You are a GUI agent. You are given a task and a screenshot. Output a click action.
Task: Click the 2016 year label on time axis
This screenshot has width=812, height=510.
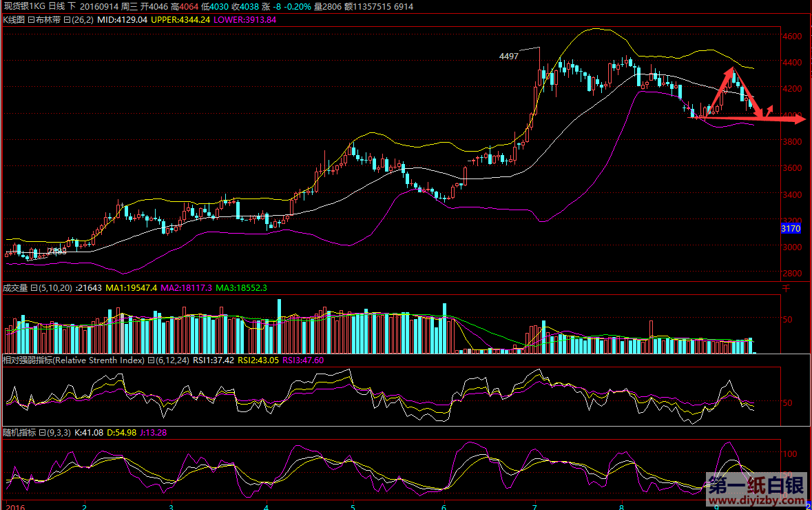pos(14,505)
